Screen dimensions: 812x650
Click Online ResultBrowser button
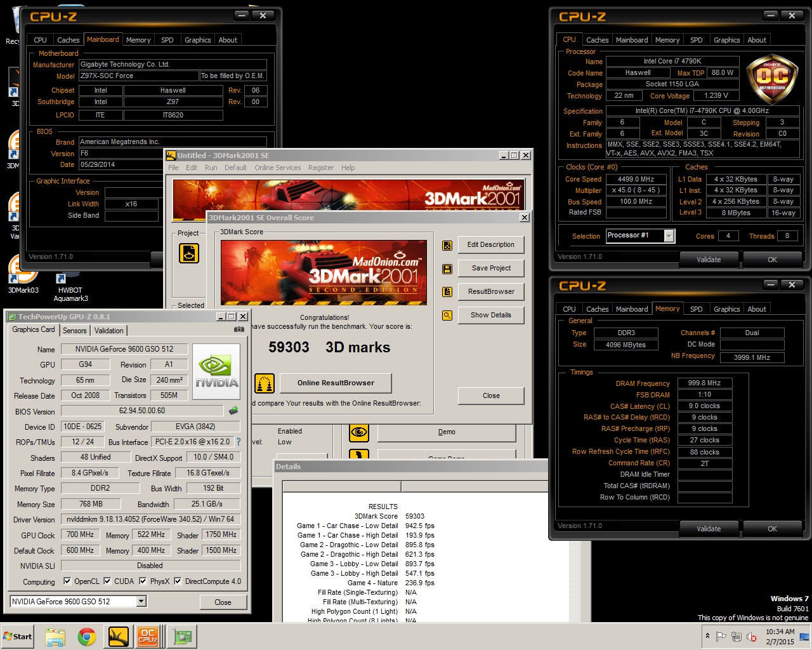[x=336, y=383]
